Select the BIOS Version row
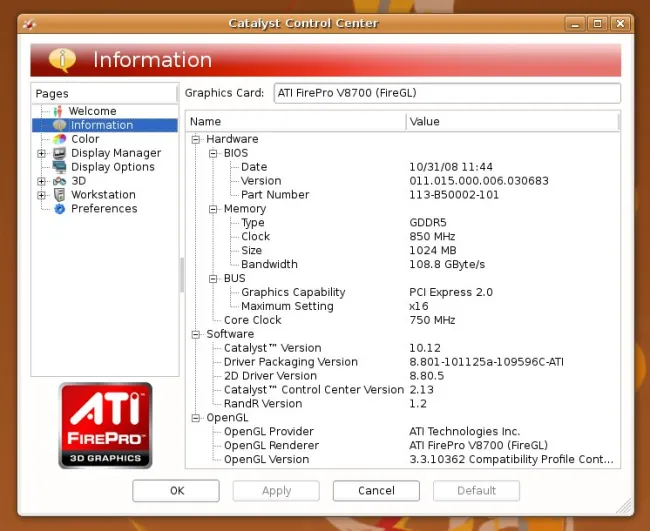 coord(402,181)
